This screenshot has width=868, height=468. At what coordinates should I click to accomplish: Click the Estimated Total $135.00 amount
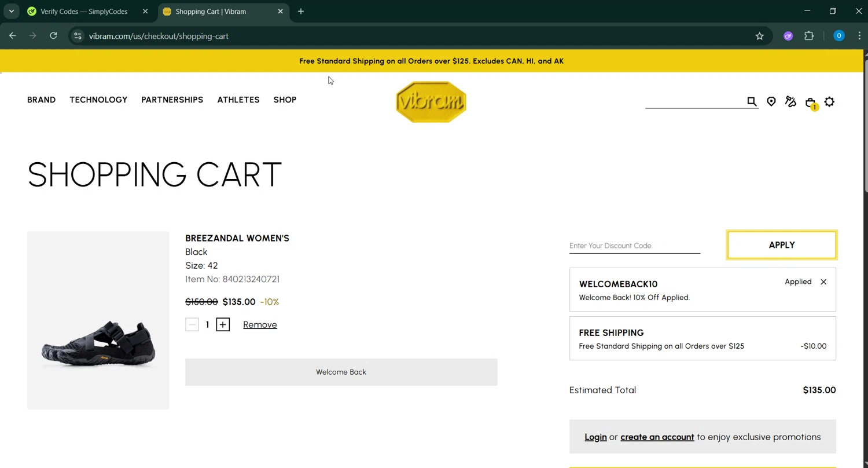click(x=819, y=390)
